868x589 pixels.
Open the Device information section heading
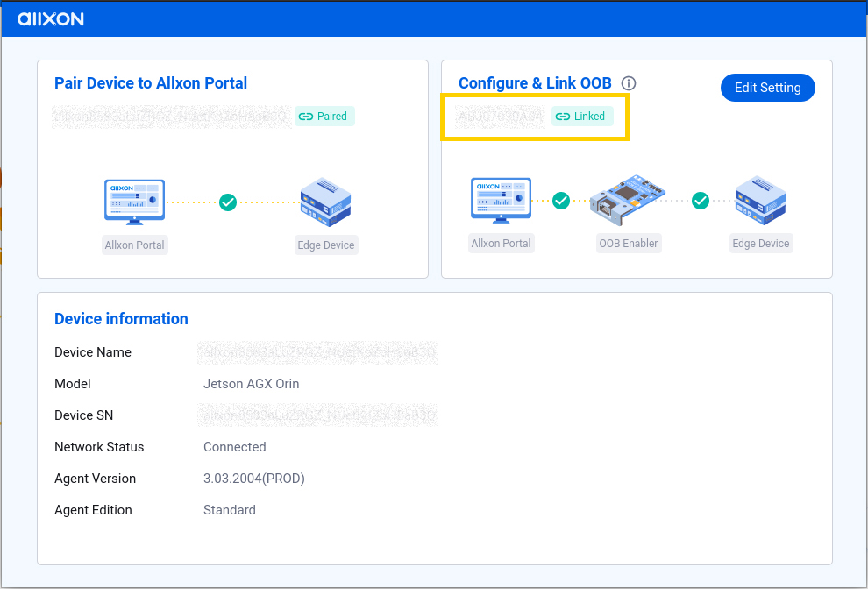click(x=121, y=319)
